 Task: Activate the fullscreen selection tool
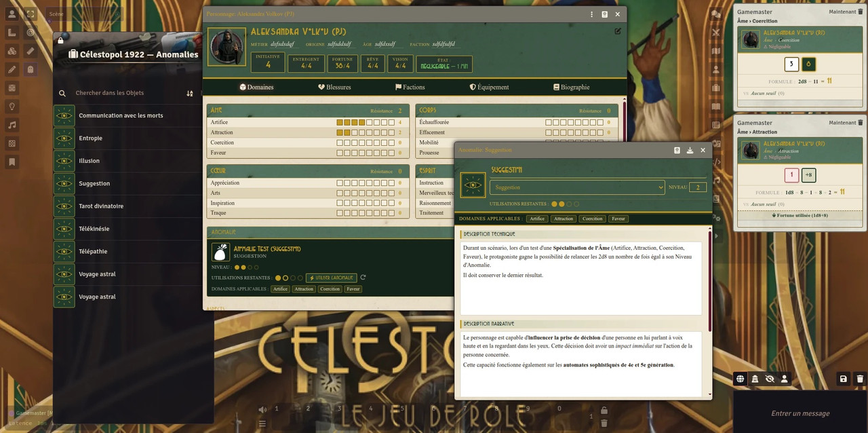(30, 14)
